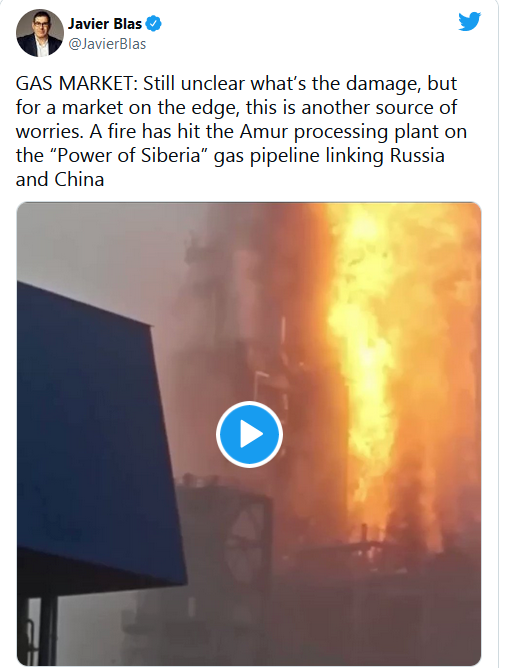
Task: Click the Twitter bird logo
Action: coord(469,21)
